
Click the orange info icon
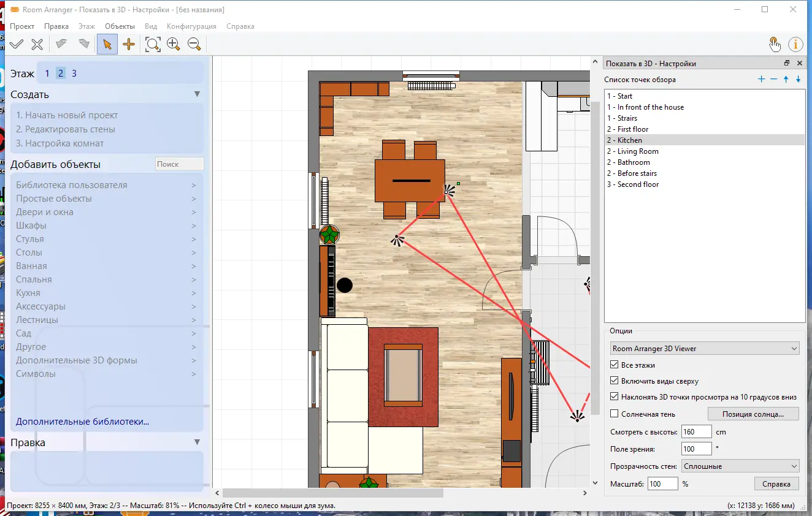pos(795,44)
